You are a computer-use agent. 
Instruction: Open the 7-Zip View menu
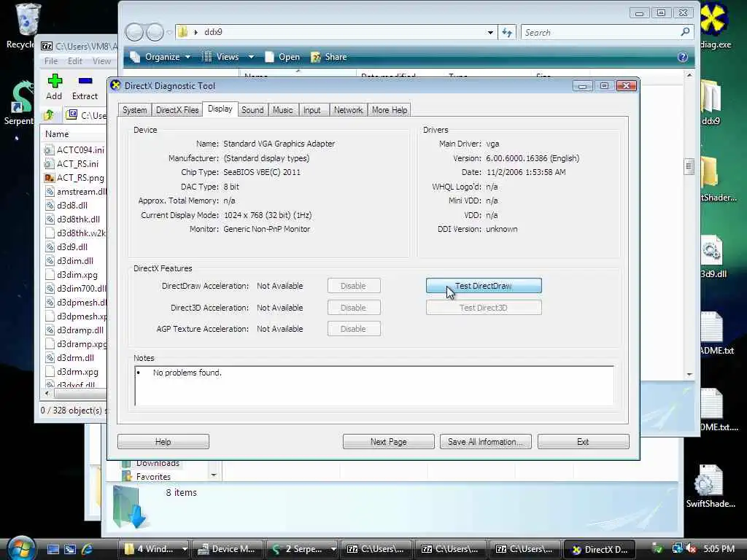(x=101, y=61)
